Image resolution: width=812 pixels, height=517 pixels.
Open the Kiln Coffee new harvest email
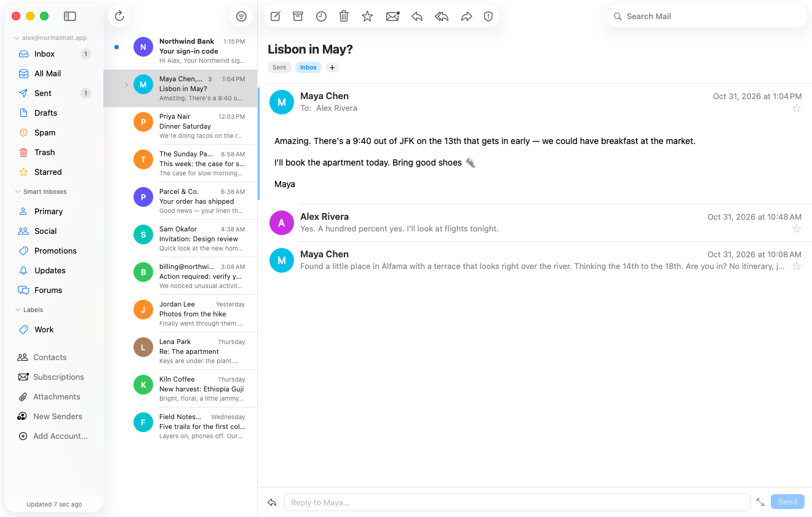click(x=180, y=389)
